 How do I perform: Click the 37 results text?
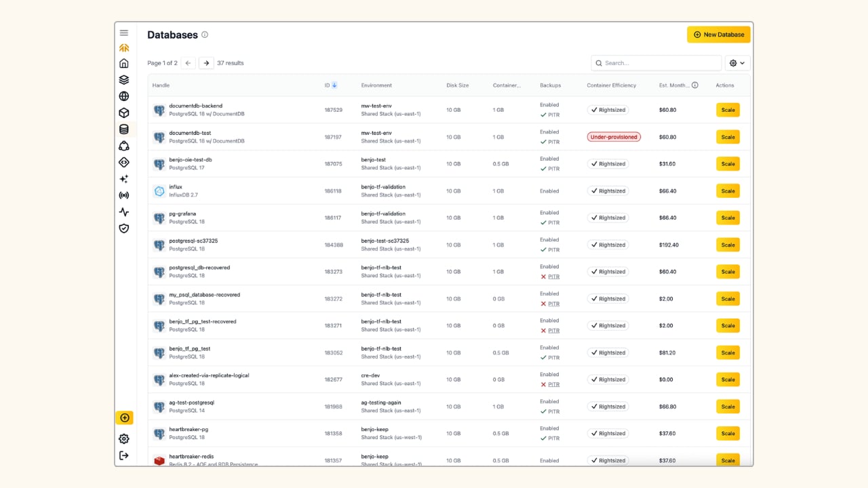[230, 63]
